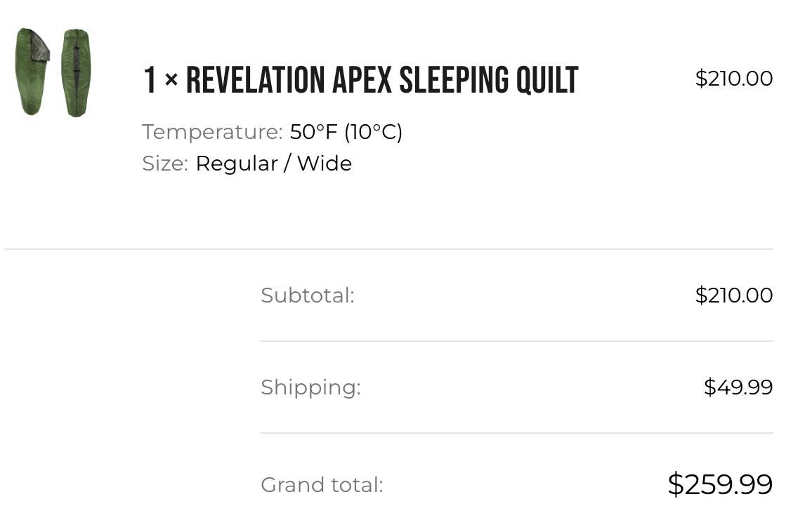Click the shipping cost $49.99
The image size is (812, 532).
738,387
